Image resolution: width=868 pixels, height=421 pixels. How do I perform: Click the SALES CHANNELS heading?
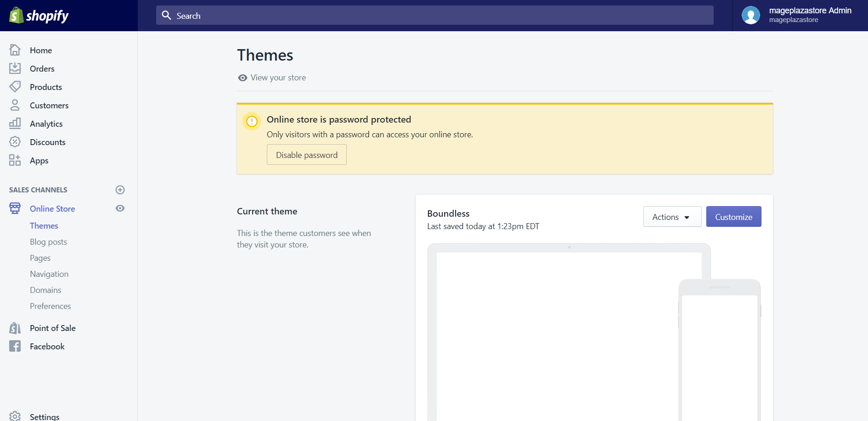(x=38, y=190)
